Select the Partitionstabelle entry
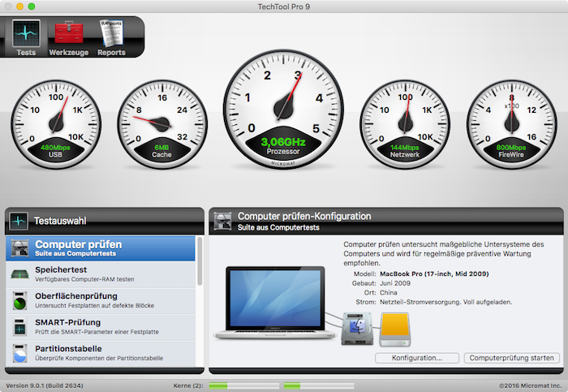The width and height of the screenshot is (568, 392). (101, 353)
